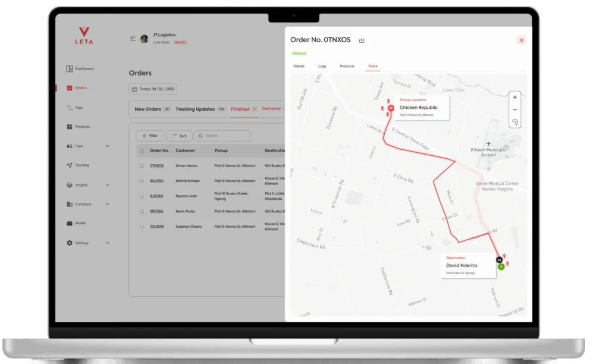This screenshot has height=364, width=609.
Task: Expand the Fleet menu chevron
Action: 108,146
